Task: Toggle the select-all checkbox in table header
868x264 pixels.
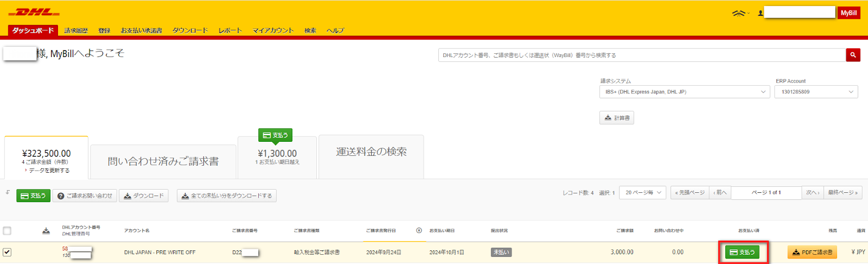Action: coord(7,231)
